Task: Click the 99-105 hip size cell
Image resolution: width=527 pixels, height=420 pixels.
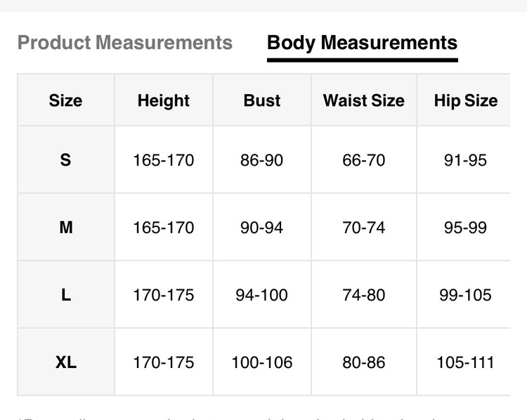Action: click(x=465, y=295)
